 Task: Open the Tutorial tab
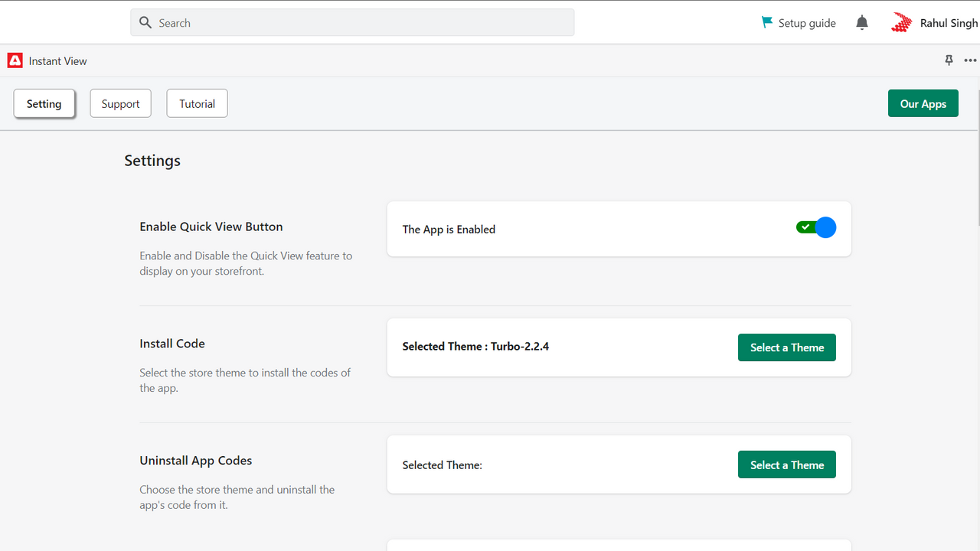coord(197,103)
